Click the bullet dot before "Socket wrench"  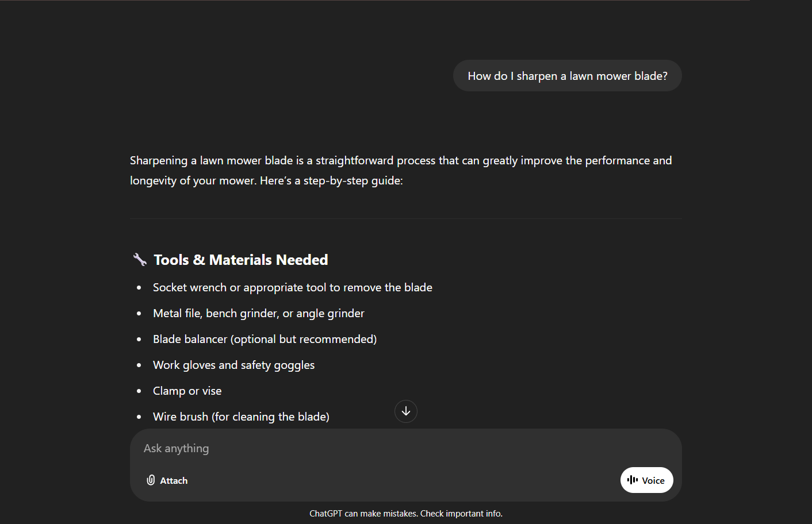tap(139, 288)
